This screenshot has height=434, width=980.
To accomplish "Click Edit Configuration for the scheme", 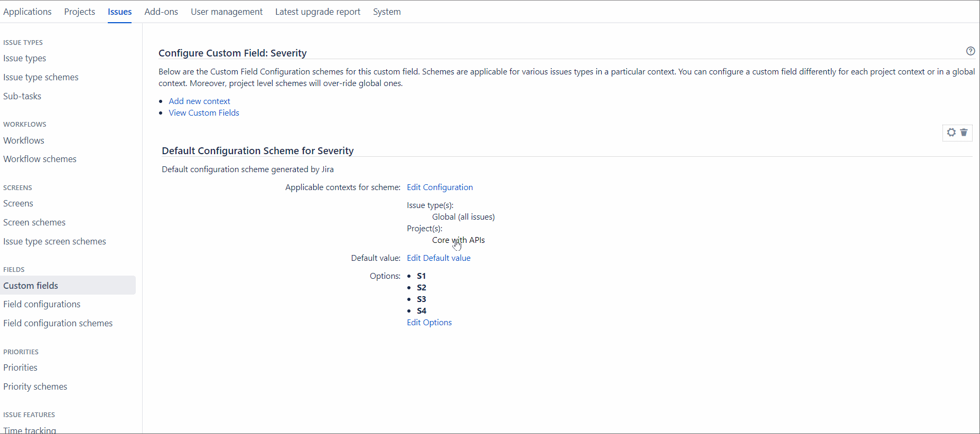I will 440,187.
